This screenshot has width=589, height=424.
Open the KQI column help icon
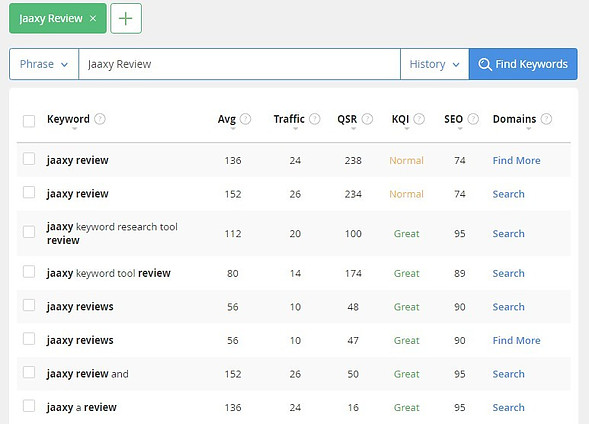tap(419, 119)
